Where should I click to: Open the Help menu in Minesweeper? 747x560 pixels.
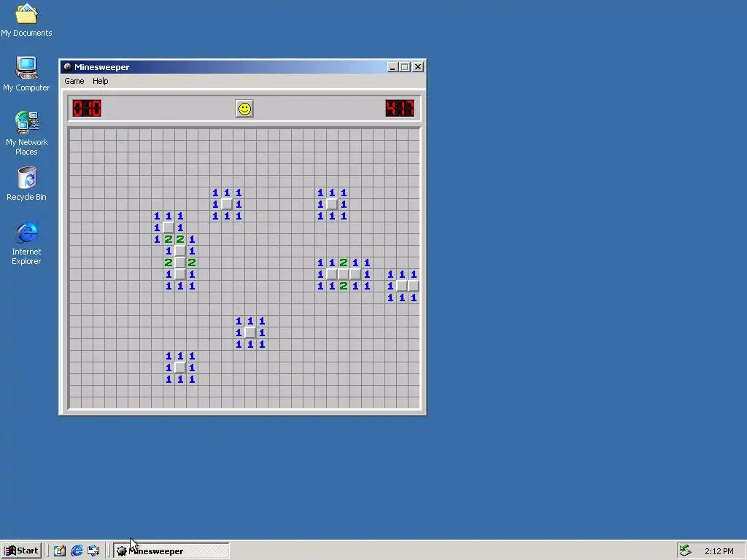point(100,81)
